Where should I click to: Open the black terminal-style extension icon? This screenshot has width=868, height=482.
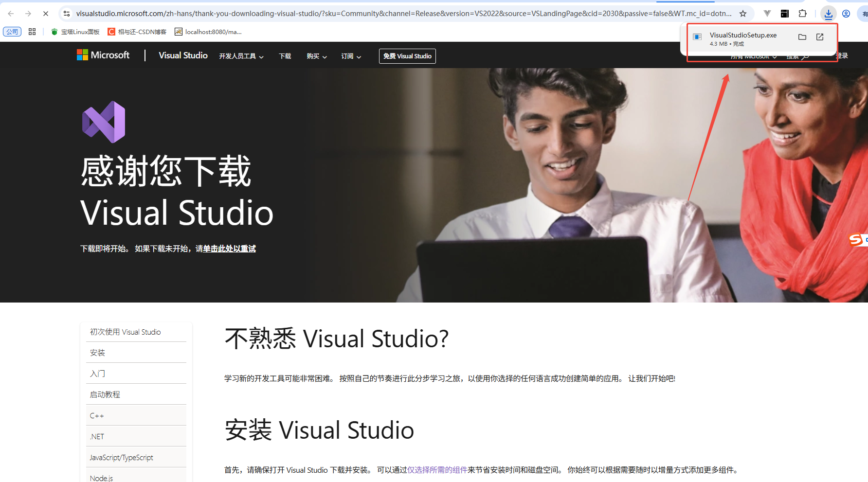point(785,14)
